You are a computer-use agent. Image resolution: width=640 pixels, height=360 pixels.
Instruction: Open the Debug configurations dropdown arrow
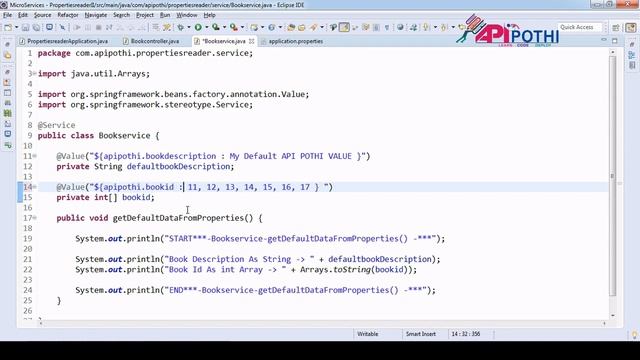coord(189,27)
